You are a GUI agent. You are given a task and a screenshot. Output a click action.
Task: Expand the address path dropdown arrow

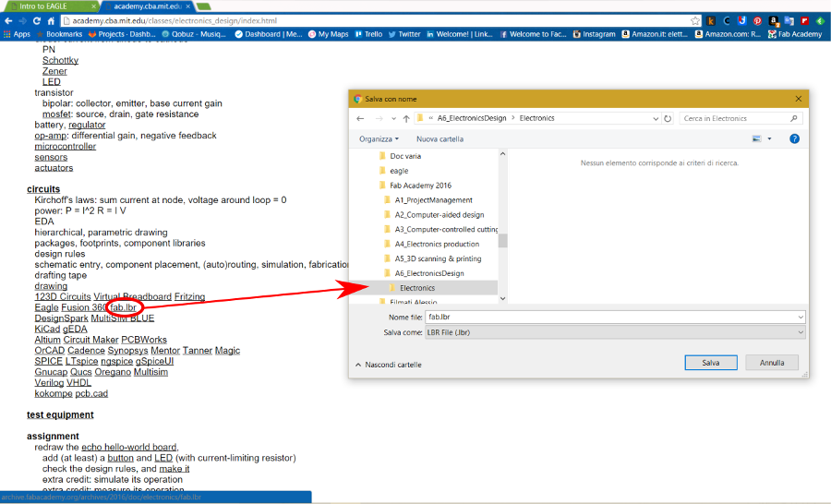(656, 118)
